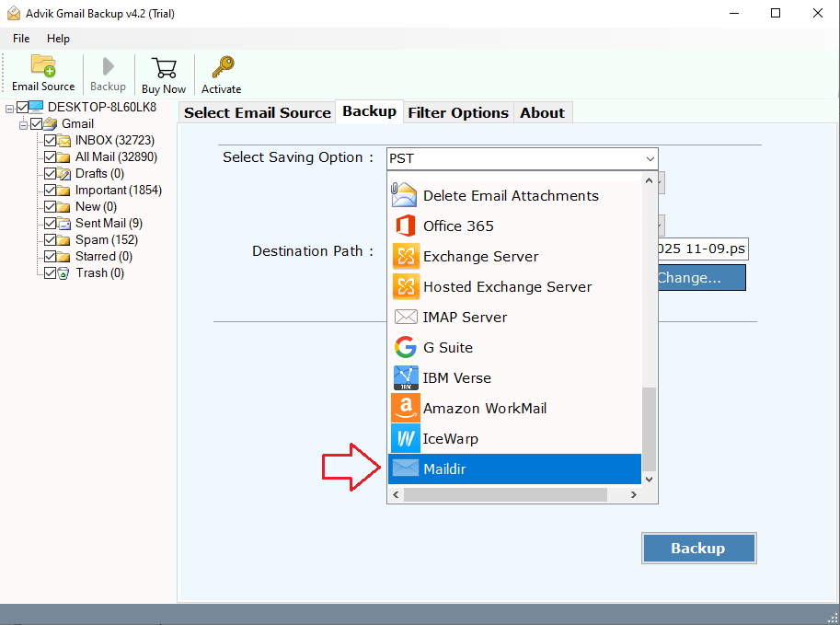The height and width of the screenshot is (625, 840).
Task: Click the Change... destination button
Action: coord(701,278)
